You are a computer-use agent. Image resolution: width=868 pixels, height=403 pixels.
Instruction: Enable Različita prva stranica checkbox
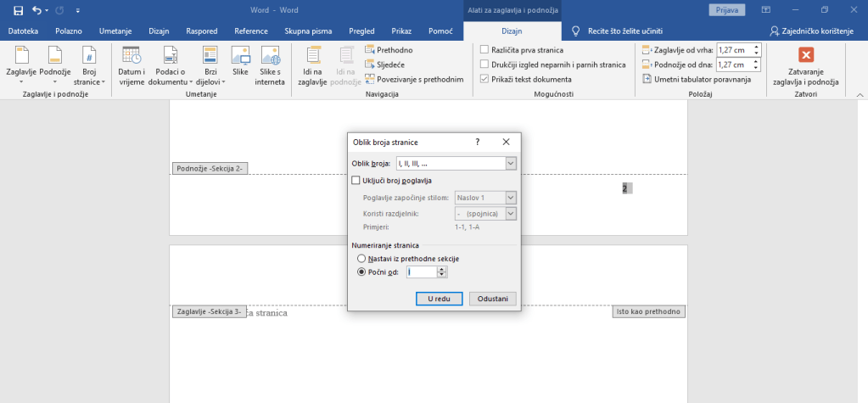click(x=484, y=50)
